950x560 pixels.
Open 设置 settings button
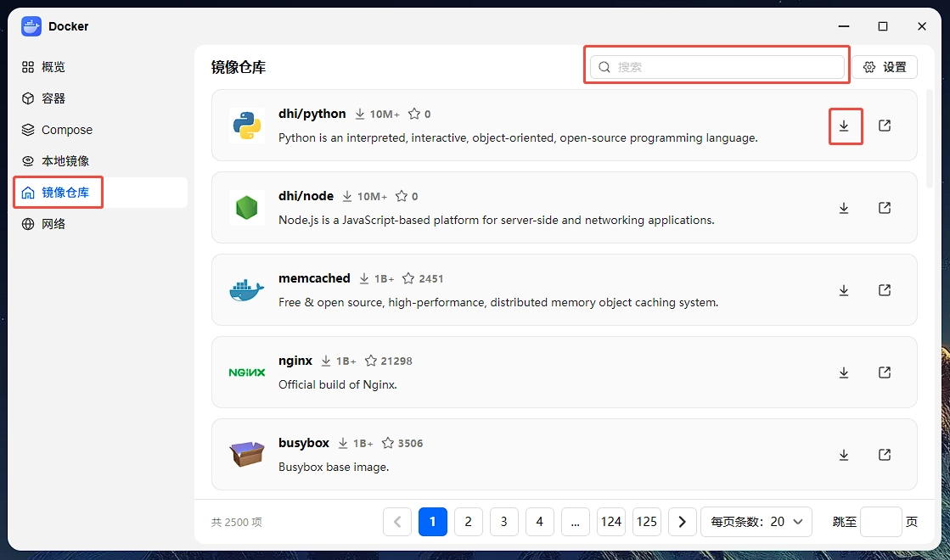(x=885, y=67)
